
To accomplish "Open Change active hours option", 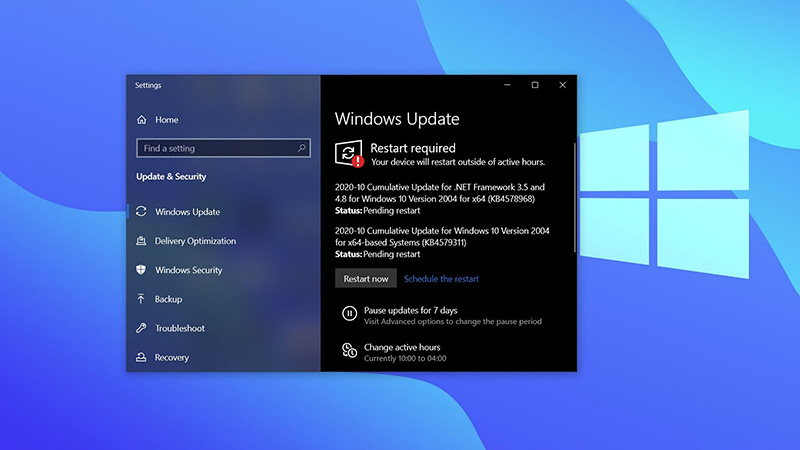I will coord(402,347).
